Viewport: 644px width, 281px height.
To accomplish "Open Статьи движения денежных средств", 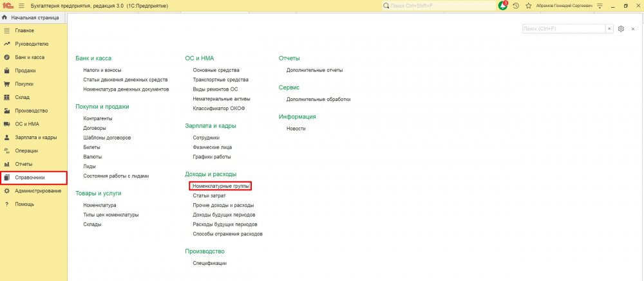I will click(126, 80).
